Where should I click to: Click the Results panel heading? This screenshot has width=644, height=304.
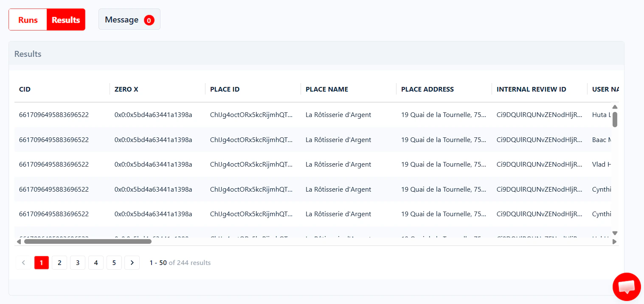click(28, 54)
